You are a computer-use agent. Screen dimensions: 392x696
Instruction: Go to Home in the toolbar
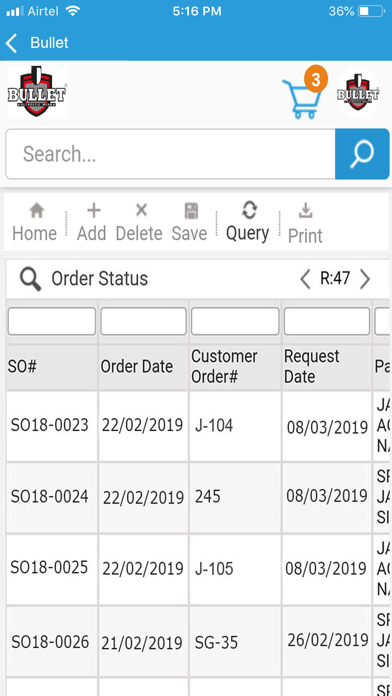(35, 223)
